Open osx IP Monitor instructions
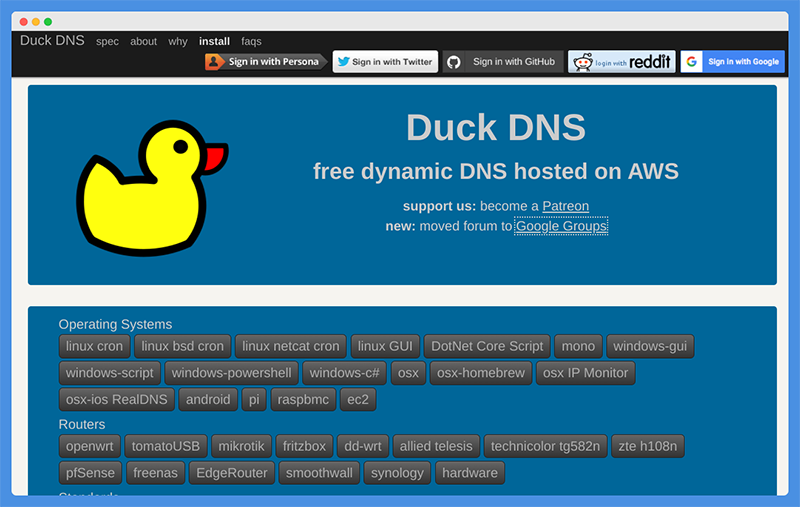 coord(586,373)
